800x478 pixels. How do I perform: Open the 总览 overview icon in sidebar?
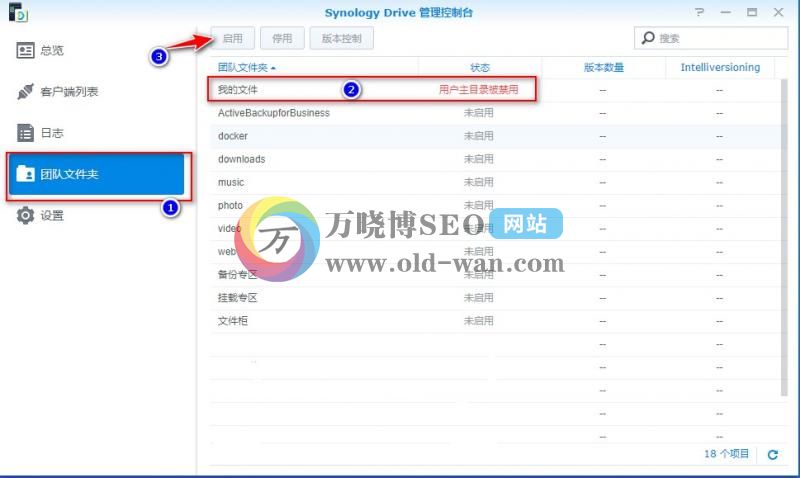point(25,51)
